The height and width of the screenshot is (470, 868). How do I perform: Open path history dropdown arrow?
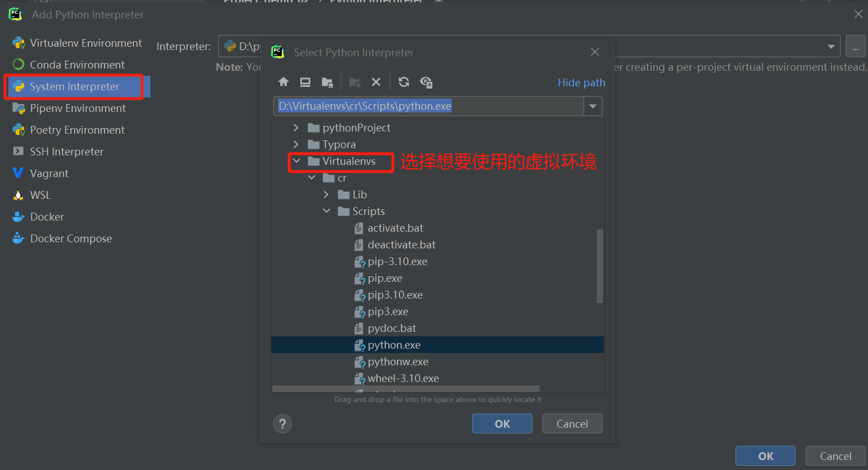593,106
